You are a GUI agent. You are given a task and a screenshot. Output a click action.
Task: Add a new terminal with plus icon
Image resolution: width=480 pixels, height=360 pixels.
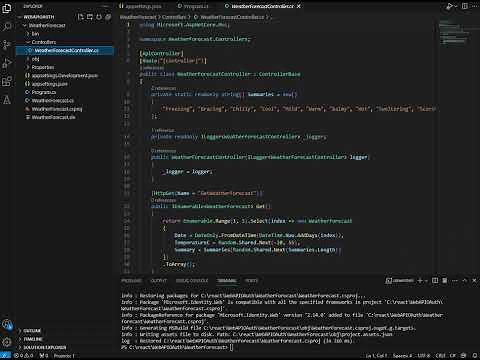420,281
